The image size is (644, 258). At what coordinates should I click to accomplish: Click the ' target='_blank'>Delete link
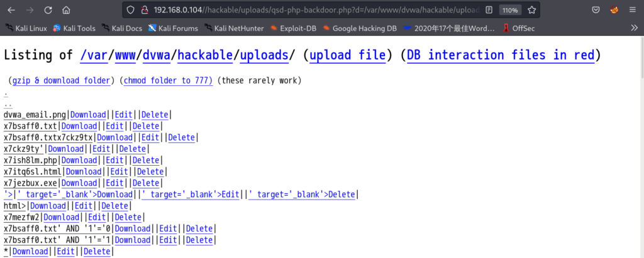(301, 195)
